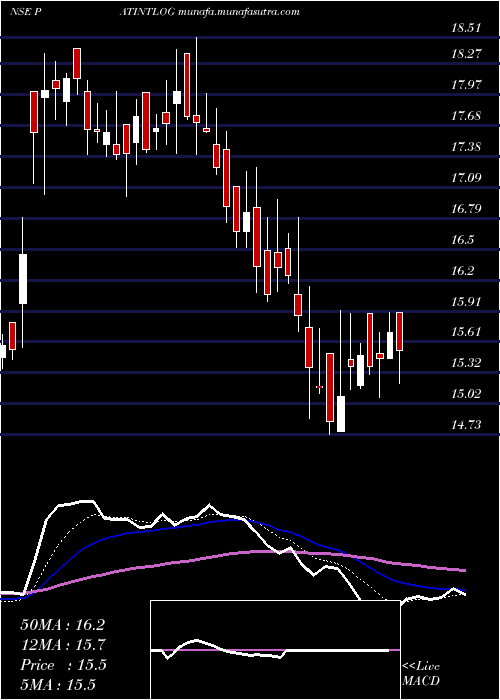500x700 pixels.
Task: Click the last red candlestick on chart
Action: (400, 332)
